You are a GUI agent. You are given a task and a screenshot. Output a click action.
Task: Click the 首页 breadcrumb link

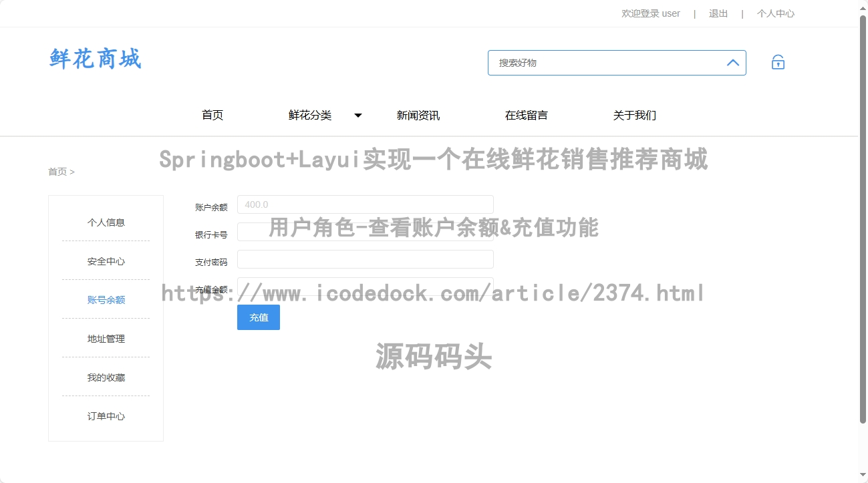(57, 172)
